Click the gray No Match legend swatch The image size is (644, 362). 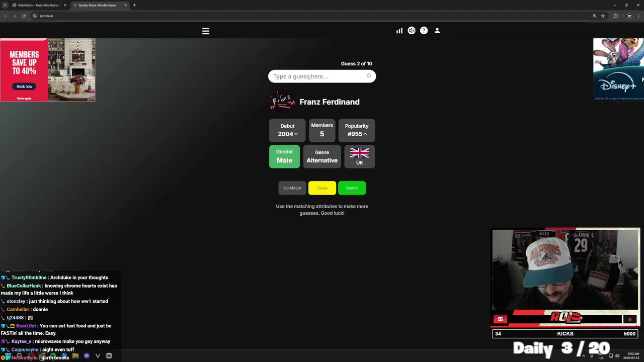(292, 188)
